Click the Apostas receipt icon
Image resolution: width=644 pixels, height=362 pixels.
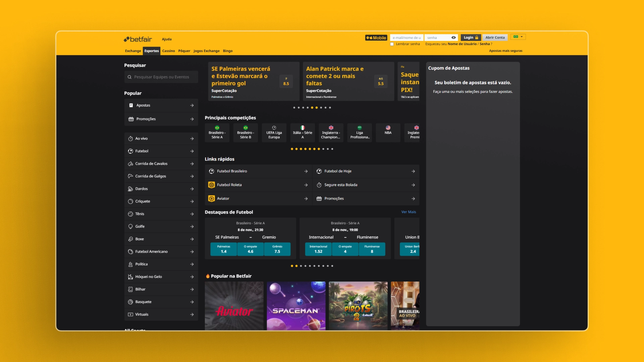[x=131, y=105]
